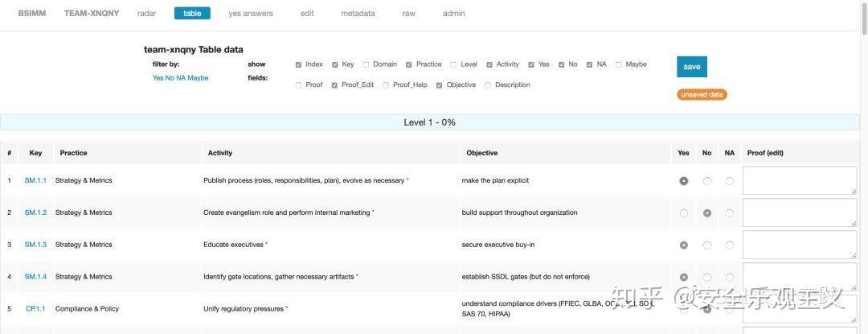The width and height of the screenshot is (868, 334).
Task: Toggle the Index field checkbox
Action: pyautogui.click(x=299, y=64)
